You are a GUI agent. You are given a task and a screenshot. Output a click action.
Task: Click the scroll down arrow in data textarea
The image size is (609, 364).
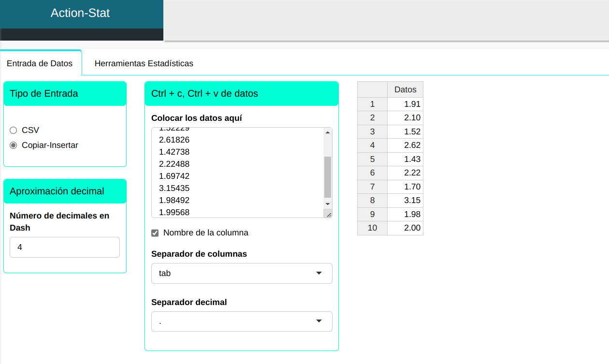328,204
